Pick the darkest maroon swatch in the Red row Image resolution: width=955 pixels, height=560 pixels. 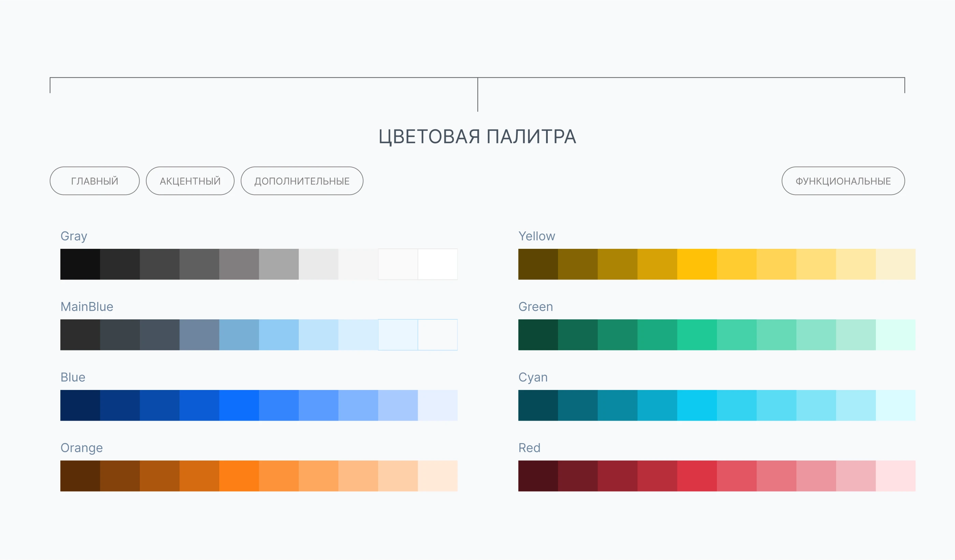(x=538, y=476)
